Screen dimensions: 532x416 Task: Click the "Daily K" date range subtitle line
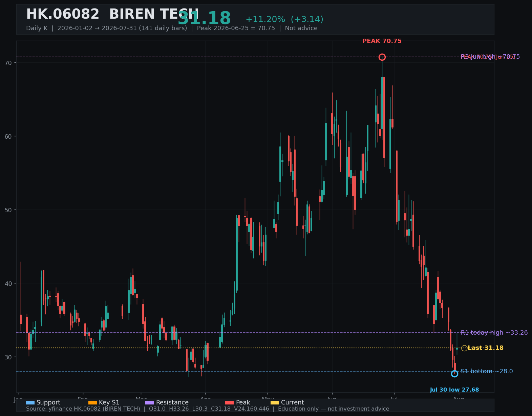[x=172, y=28]
